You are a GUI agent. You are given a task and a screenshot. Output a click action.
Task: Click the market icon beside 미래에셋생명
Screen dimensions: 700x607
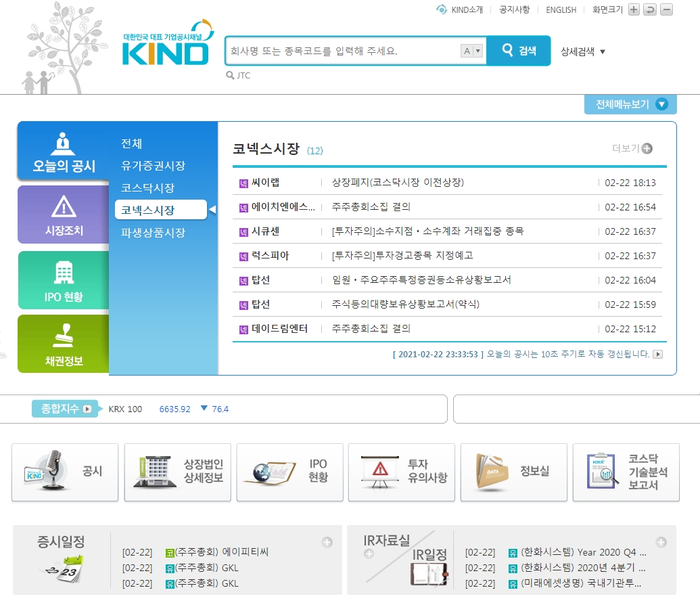pyautogui.click(x=513, y=584)
